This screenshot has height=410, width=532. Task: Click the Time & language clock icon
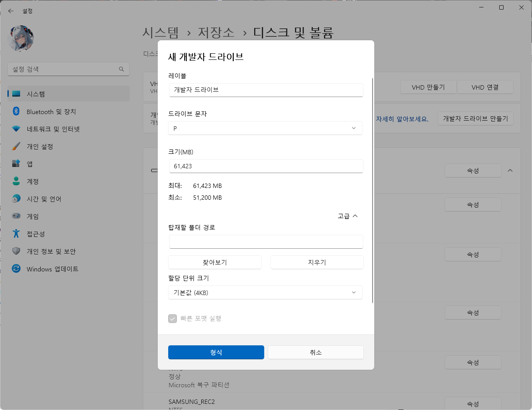(x=16, y=199)
